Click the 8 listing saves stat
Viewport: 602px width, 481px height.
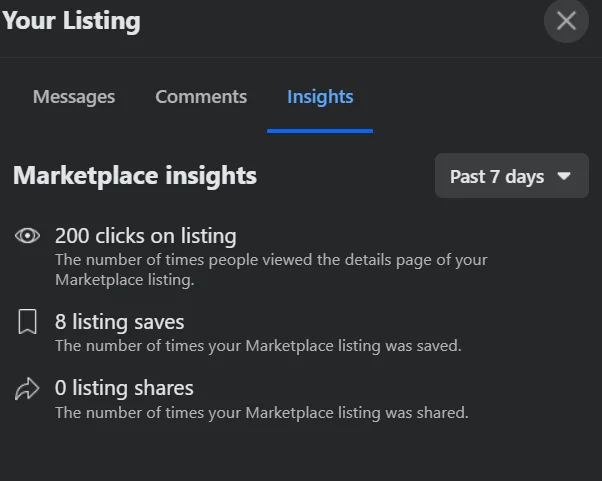[x=119, y=322]
